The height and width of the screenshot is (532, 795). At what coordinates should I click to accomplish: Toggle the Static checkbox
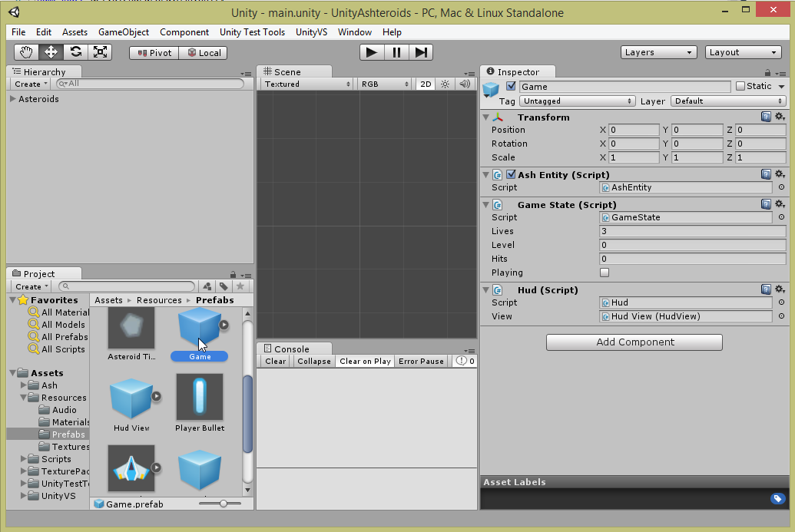[x=740, y=87]
